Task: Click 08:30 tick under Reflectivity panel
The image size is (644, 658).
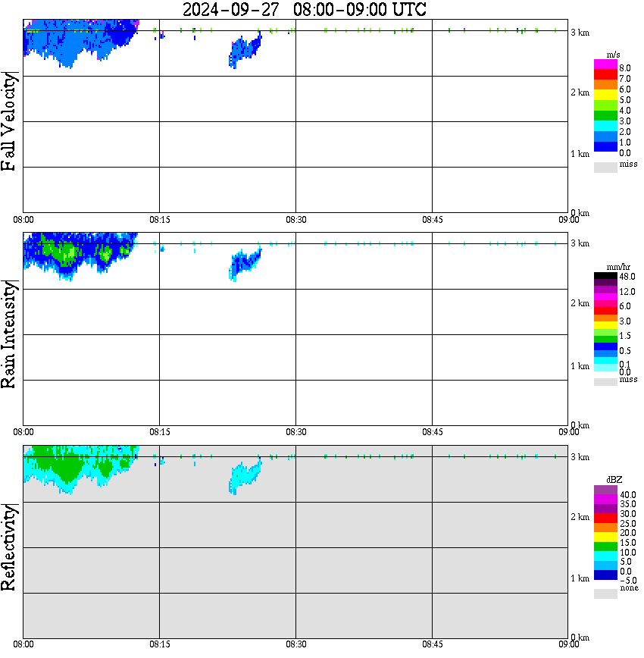Action: click(295, 644)
